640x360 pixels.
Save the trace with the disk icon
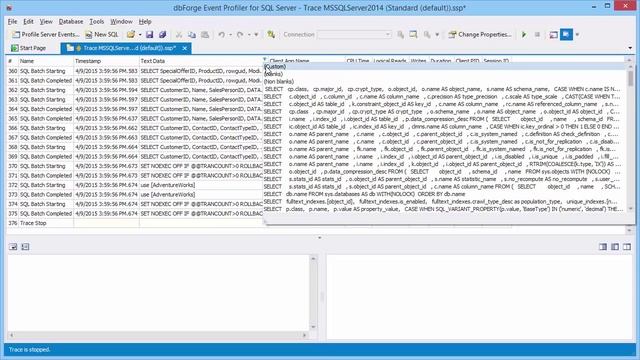149,35
